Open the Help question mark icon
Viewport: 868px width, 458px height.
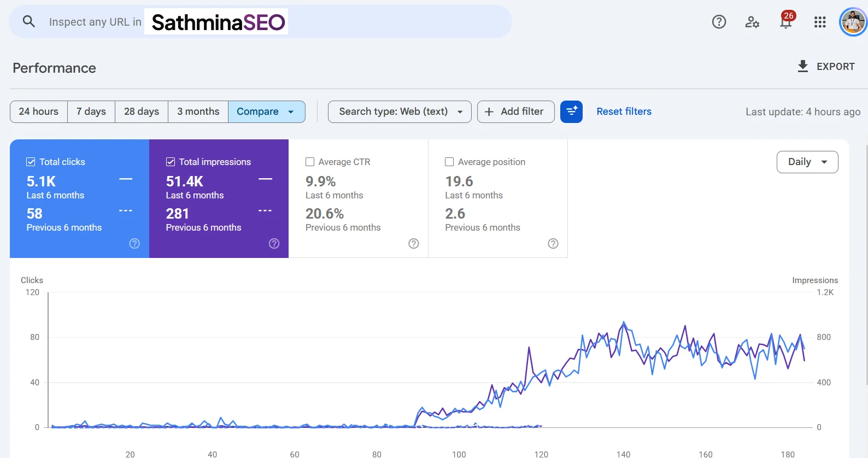pyautogui.click(x=719, y=22)
